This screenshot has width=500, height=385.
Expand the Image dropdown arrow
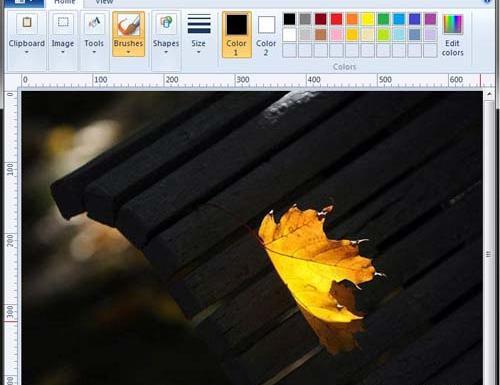tap(63, 52)
